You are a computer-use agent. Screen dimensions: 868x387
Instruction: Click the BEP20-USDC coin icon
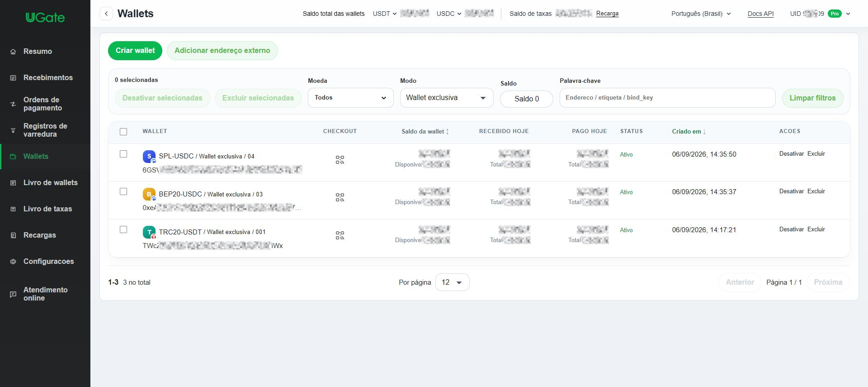149,194
